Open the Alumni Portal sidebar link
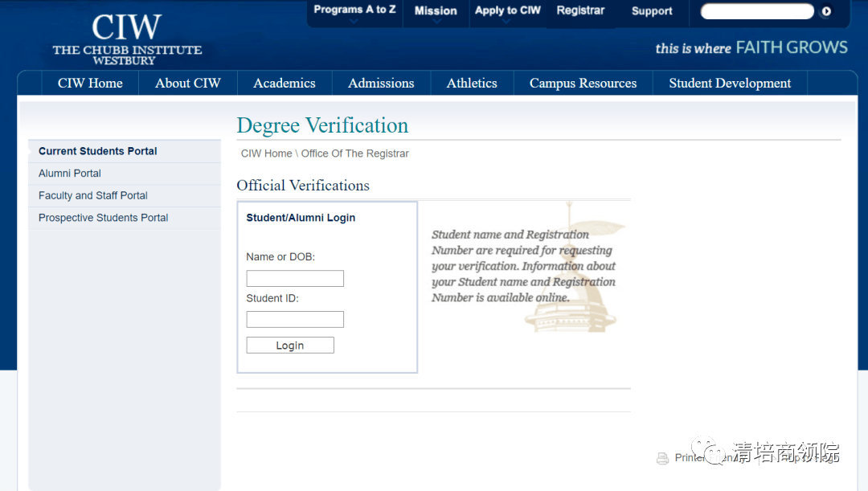Image resolution: width=868 pixels, height=491 pixels. 125,174
